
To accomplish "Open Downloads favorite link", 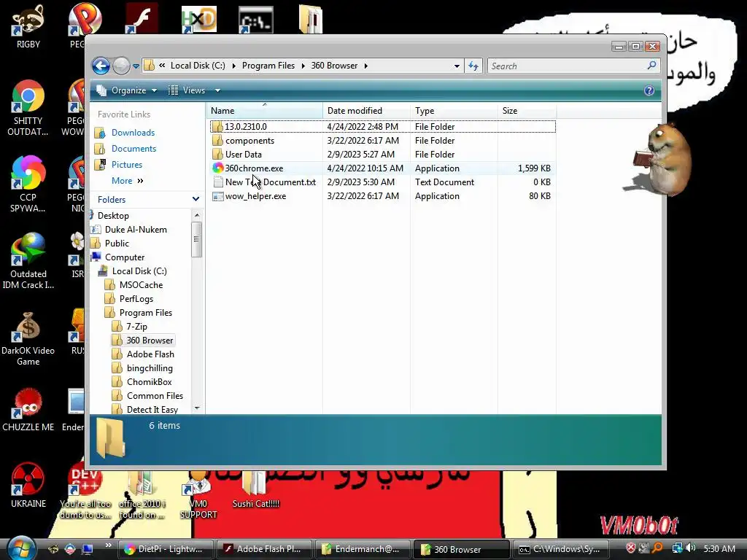I will click(x=133, y=133).
